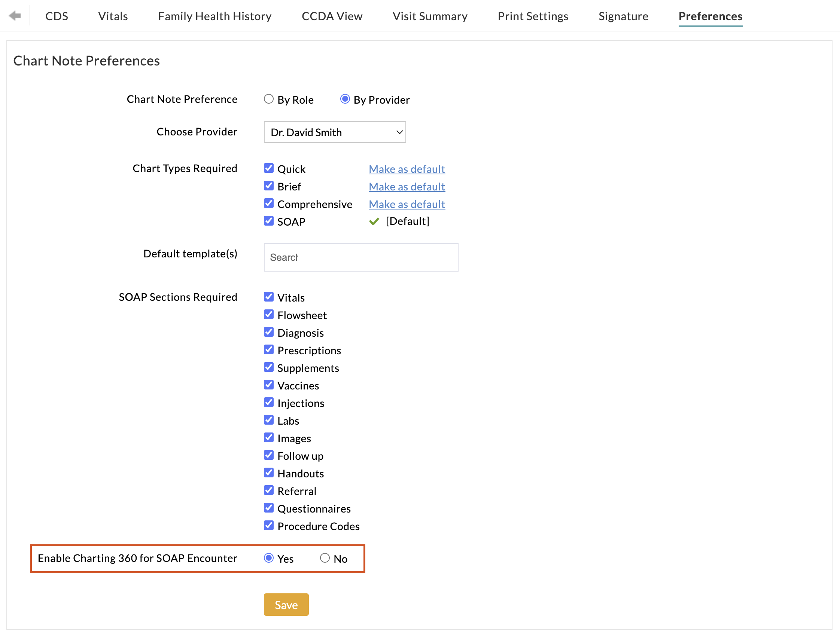Toggle the Prescriptions checkbox
The width and height of the screenshot is (840, 636).
coord(268,350)
